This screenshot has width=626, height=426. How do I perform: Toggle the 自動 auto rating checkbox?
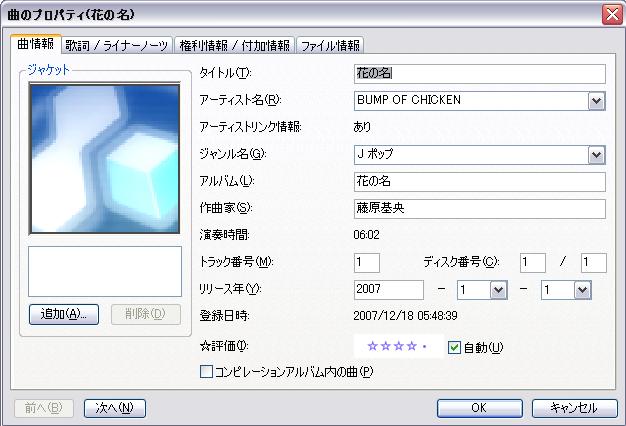[454, 348]
